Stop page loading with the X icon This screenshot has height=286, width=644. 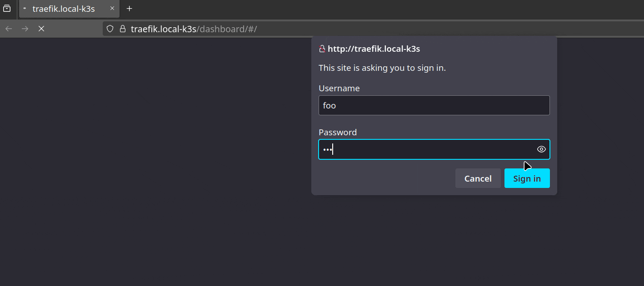tap(41, 28)
